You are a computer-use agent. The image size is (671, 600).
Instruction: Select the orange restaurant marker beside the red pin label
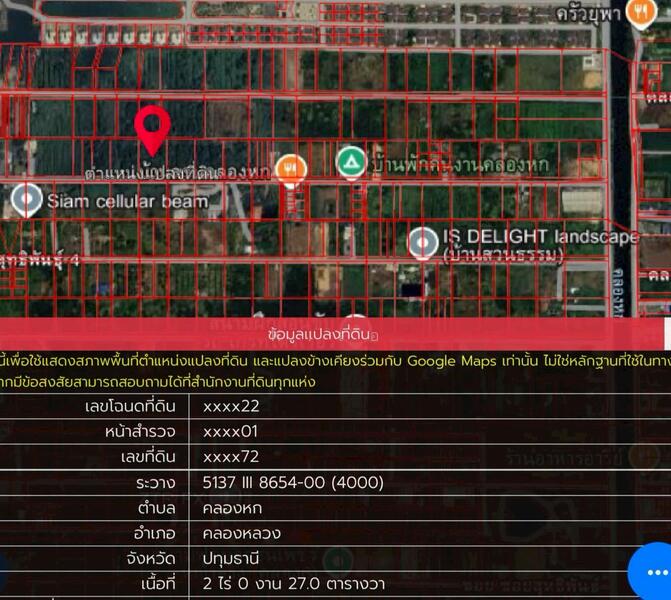click(x=290, y=166)
